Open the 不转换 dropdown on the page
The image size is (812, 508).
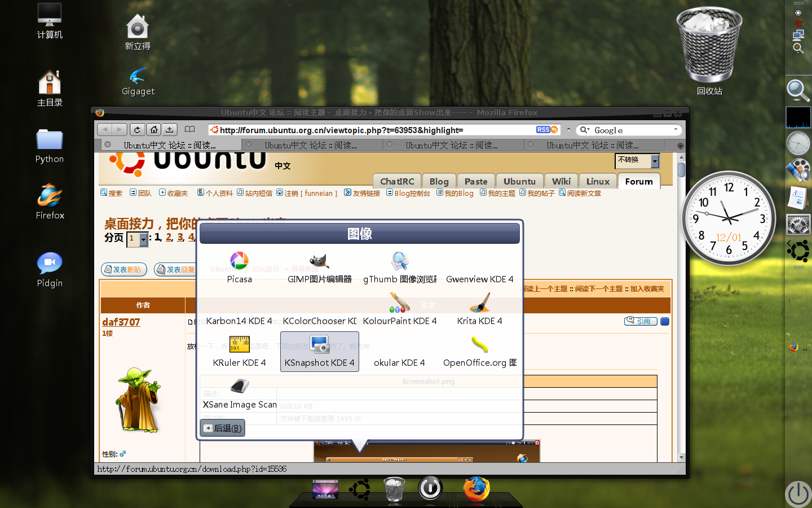coord(637,161)
